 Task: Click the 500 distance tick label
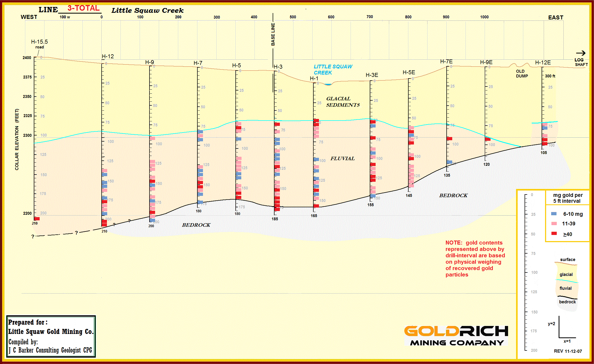[293, 17]
